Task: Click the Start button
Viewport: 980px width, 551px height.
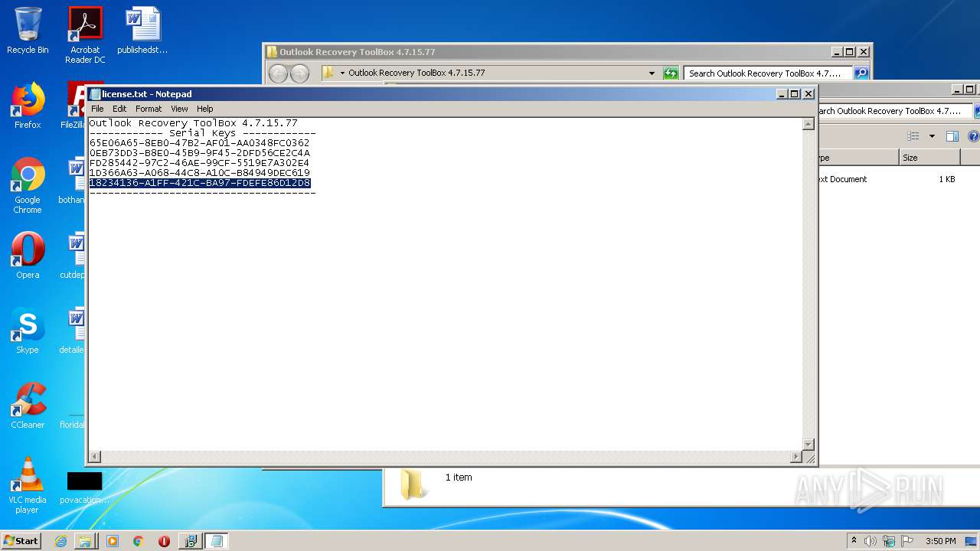Action: coord(21,540)
